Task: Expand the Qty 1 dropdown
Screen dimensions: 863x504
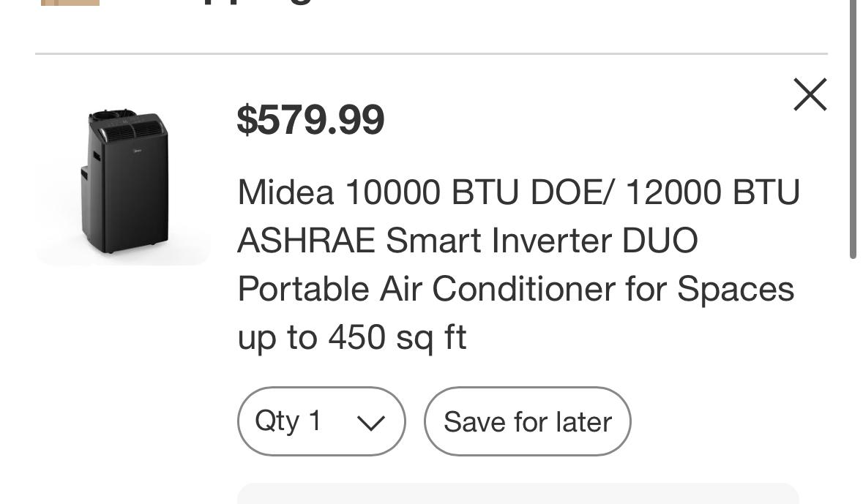Action: (x=321, y=421)
